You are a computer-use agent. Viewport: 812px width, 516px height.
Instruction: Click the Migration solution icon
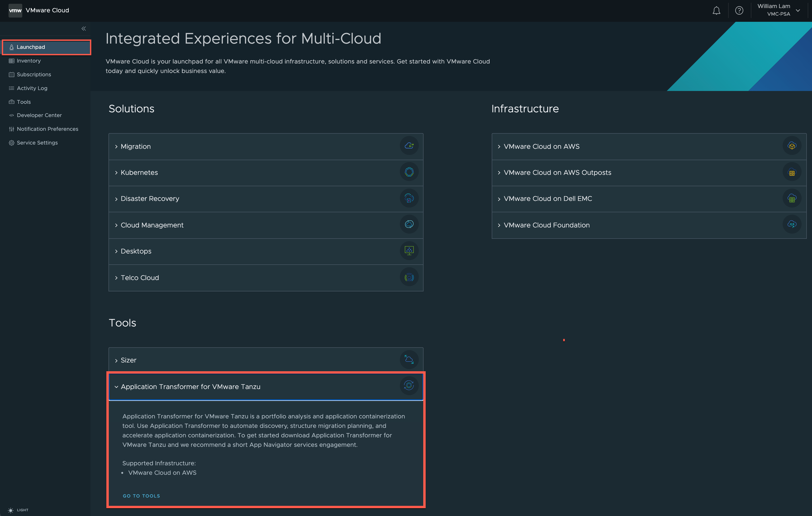[409, 146]
